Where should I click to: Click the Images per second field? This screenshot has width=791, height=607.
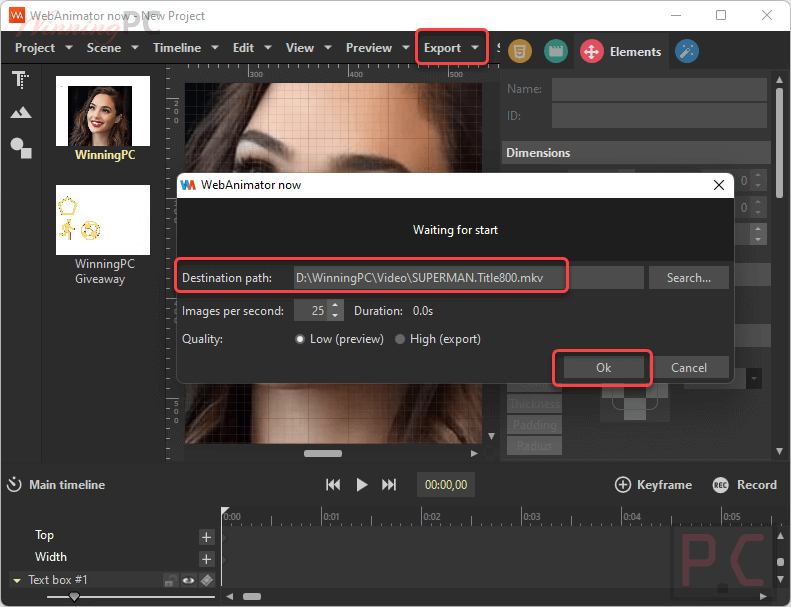pyautogui.click(x=311, y=310)
